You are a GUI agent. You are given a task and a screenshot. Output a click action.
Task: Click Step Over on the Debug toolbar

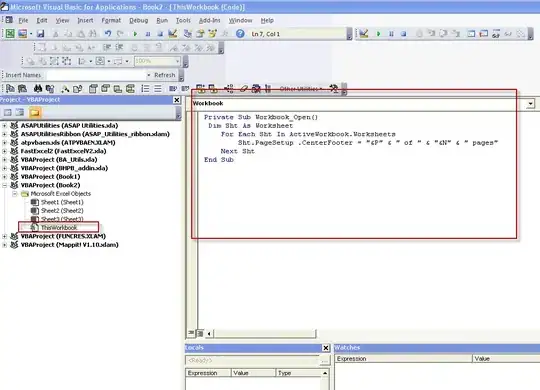[x=443, y=33]
